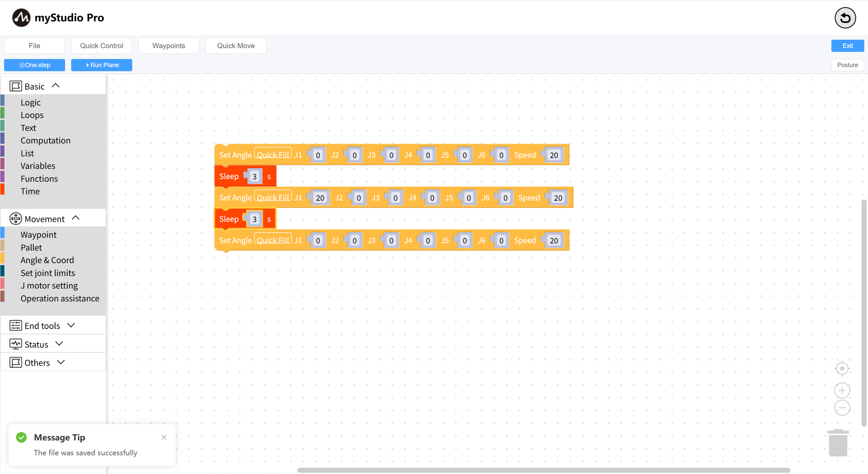Expand the Others category chevron
The image size is (868, 474).
point(61,362)
